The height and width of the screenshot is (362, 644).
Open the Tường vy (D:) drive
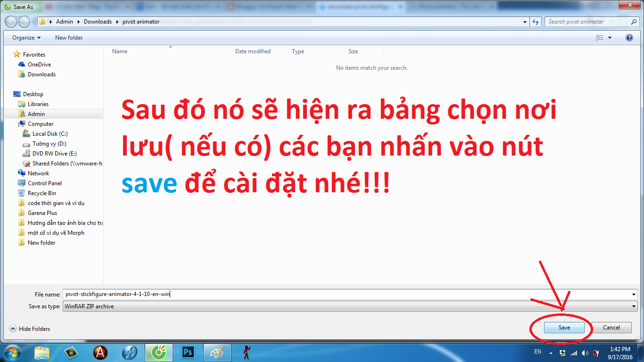tap(49, 144)
